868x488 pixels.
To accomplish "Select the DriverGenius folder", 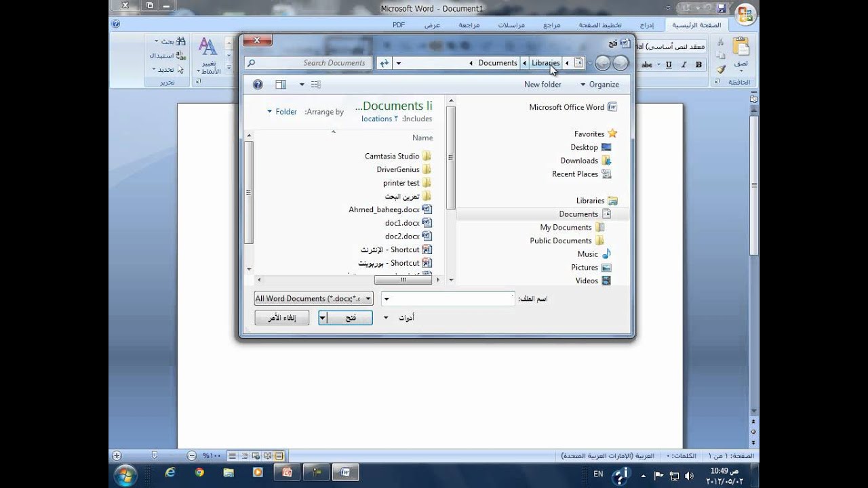I will click(x=404, y=169).
